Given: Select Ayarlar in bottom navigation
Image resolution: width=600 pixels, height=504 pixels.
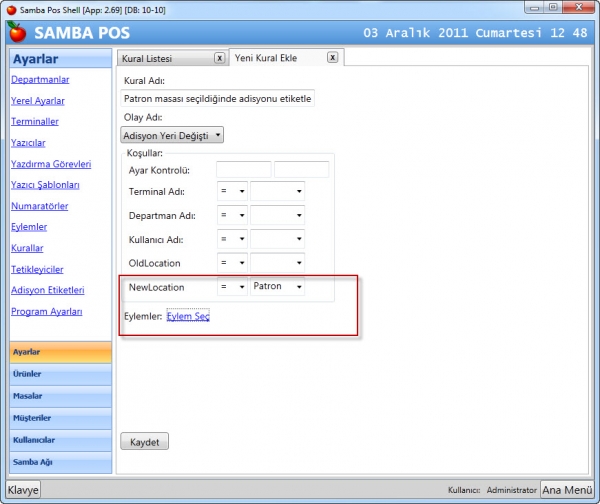Looking at the screenshot, I should 60,352.
